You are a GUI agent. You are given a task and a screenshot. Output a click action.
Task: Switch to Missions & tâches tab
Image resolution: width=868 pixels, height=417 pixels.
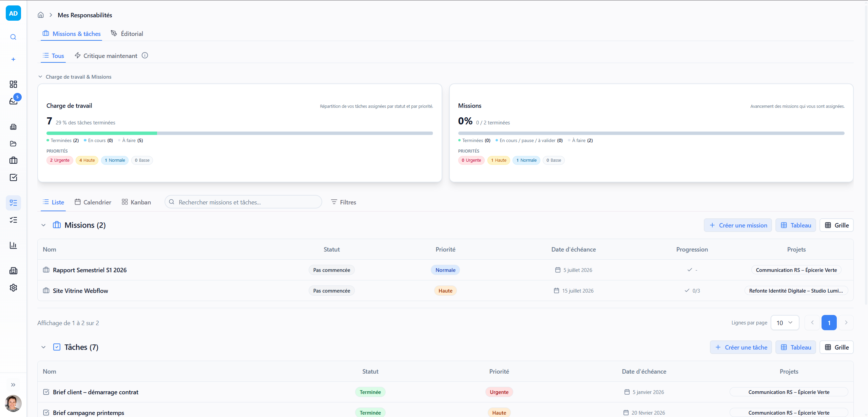click(72, 34)
